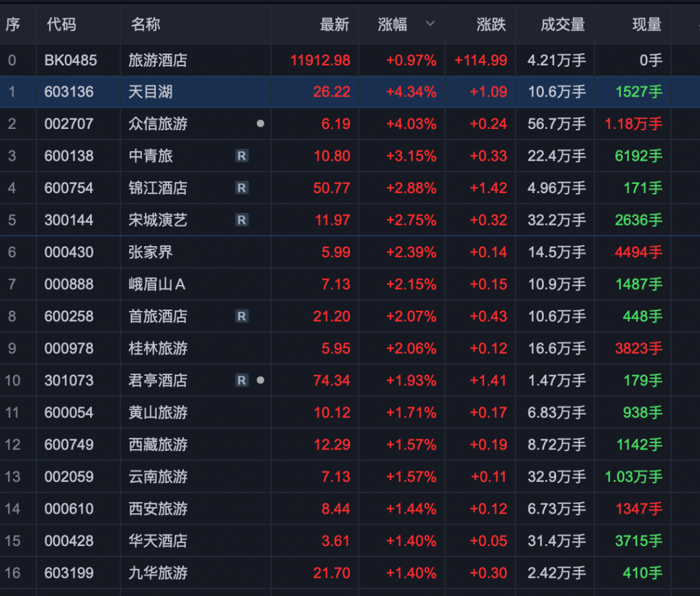
Task: Select stock name 黄山旅游
Action: click(x=158, y=413)
